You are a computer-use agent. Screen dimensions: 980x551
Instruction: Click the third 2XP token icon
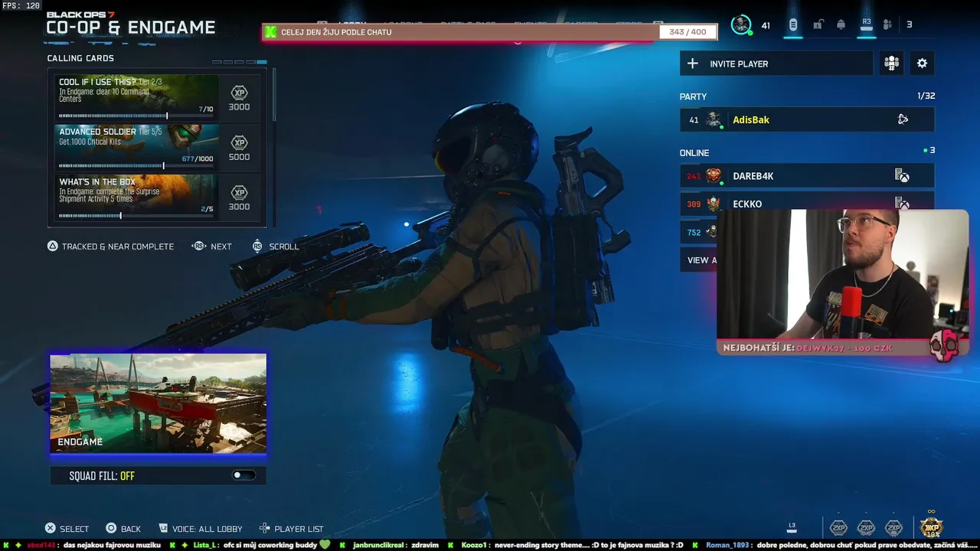(893, 528)
